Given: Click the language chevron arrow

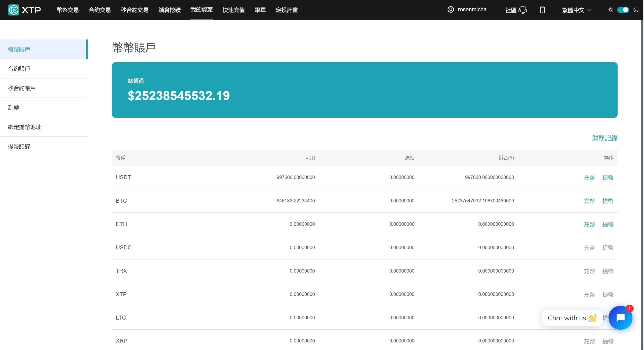Looking at the screenshot, I should 589,10.
